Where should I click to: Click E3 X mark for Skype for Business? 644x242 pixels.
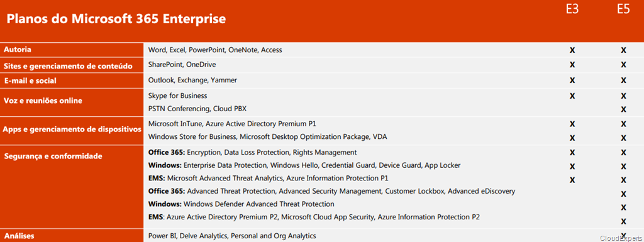[572, 96]
